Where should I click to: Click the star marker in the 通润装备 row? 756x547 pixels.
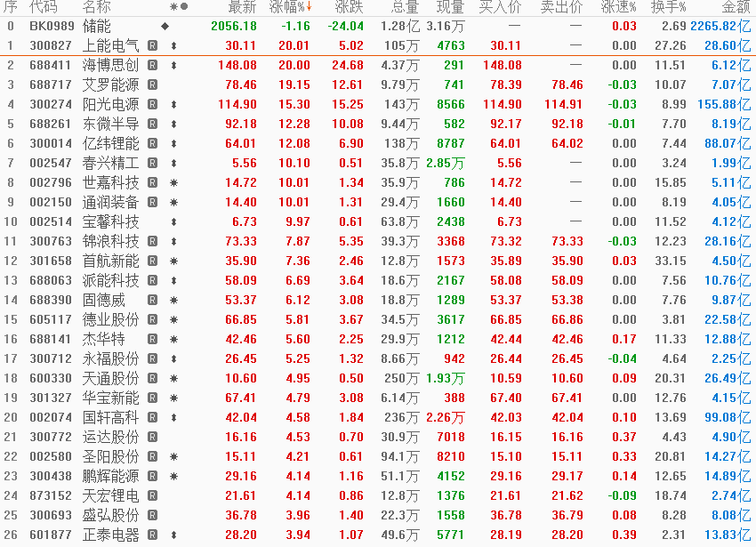[174, 202]
